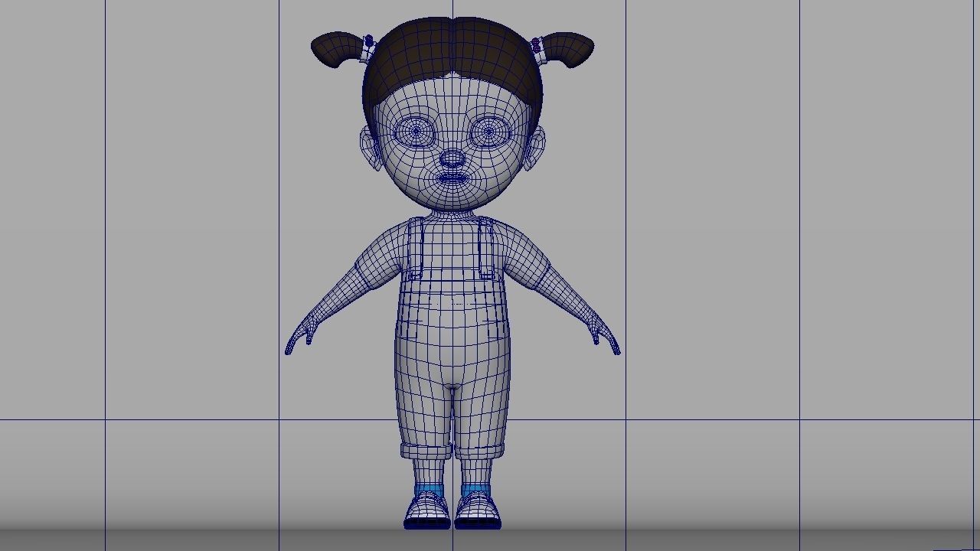Click the character's lips
This screenshot has height=551, width=980.
click(x=452, y=179)
